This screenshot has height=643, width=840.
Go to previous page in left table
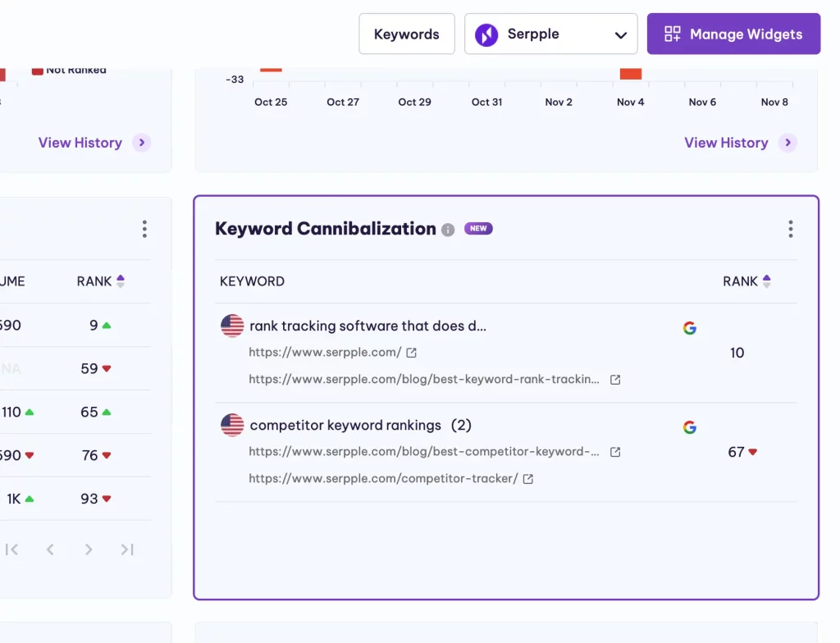[x=50, y=550]
